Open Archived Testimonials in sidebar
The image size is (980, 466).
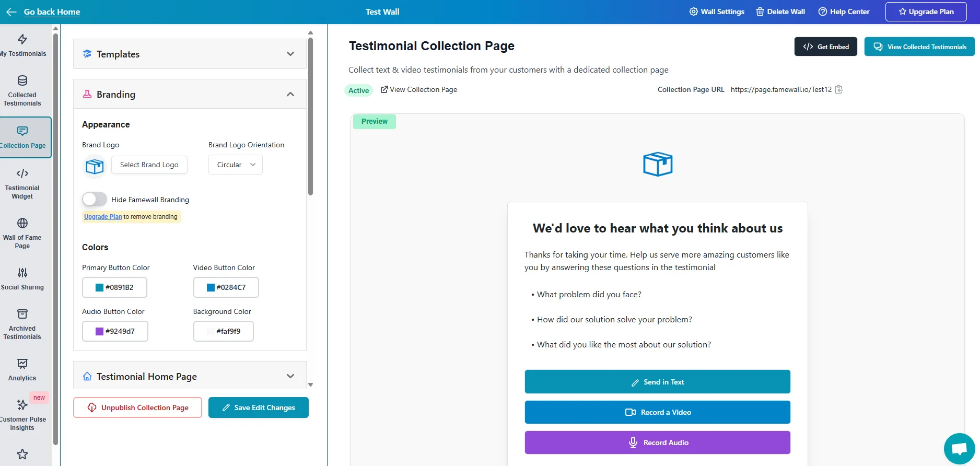coord(22,324)
